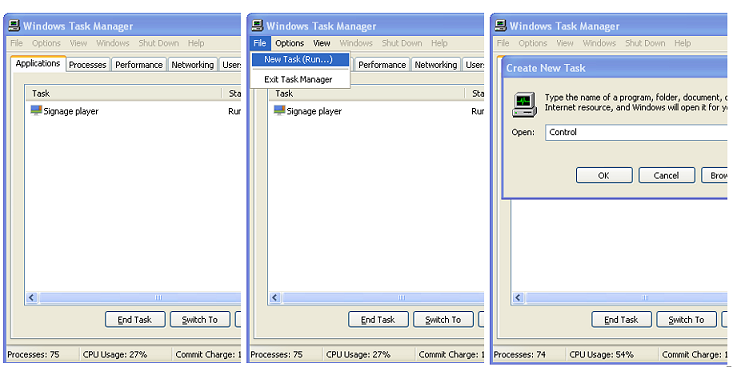This screenshot has height=367, width=733.
Task: Open Help menu in the middle window
Action: 439,43
